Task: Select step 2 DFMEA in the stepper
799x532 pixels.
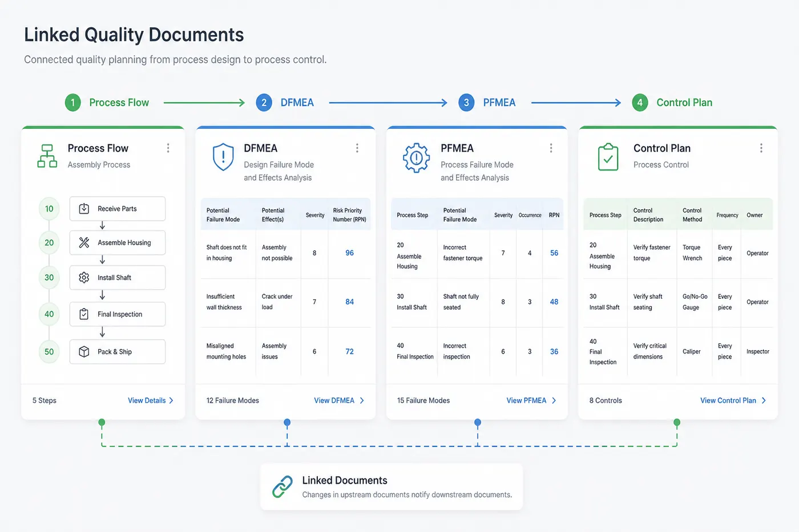Action: pos(285,103)
